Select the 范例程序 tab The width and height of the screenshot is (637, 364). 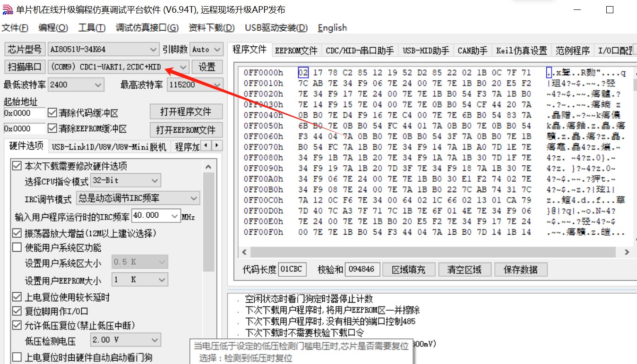(573, 51)
